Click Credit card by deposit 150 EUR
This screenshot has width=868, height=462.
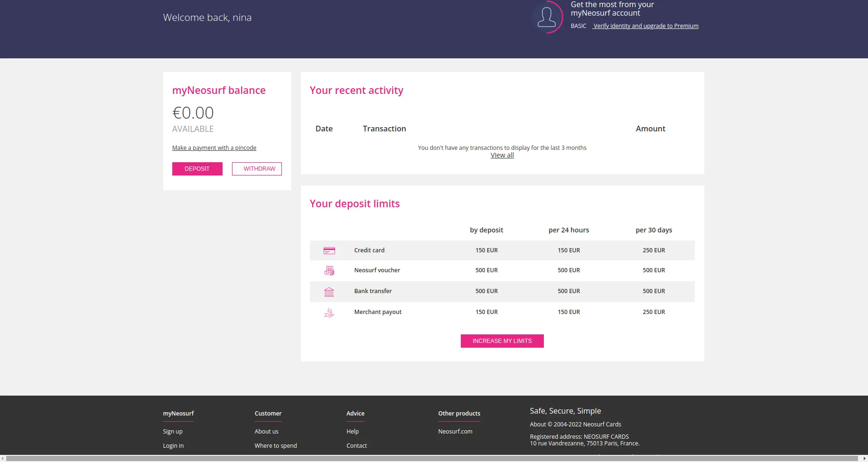tap(486, 250)
